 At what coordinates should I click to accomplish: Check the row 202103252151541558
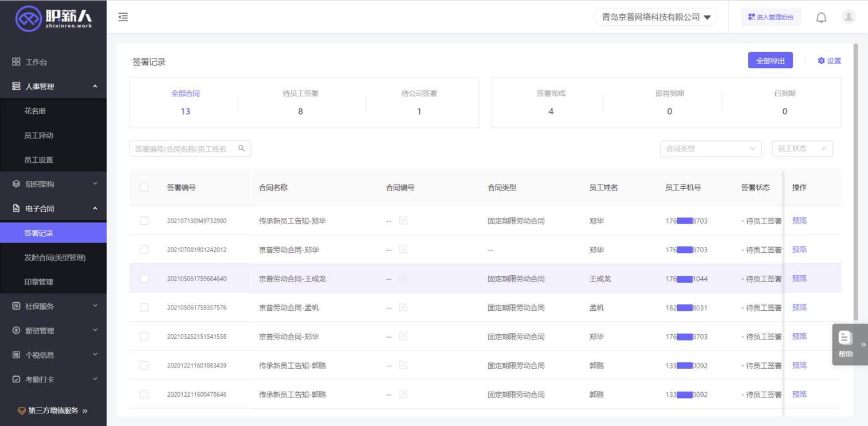tap(144, 337)
